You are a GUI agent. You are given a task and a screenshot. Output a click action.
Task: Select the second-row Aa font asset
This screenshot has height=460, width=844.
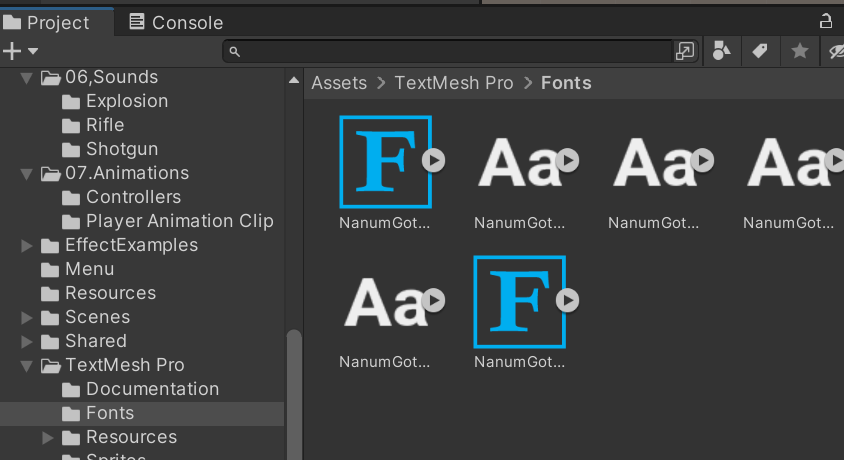(x=384, y=301)
